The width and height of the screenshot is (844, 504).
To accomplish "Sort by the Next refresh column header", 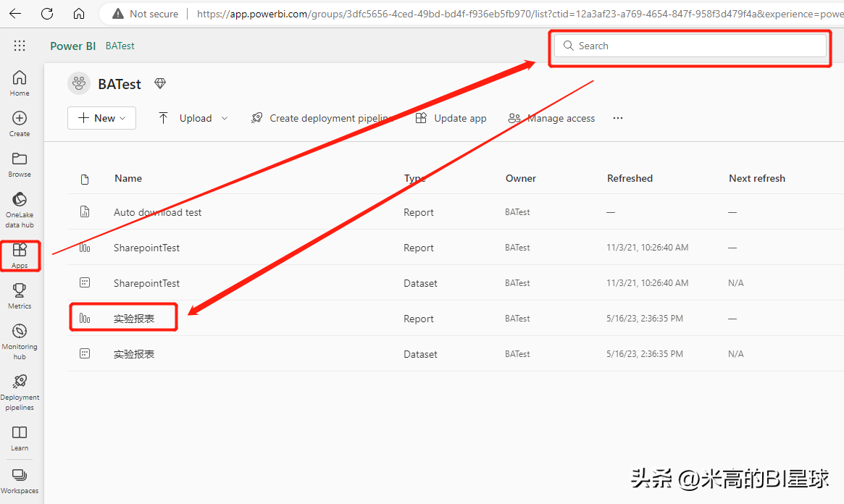I will tap(757, 178).
